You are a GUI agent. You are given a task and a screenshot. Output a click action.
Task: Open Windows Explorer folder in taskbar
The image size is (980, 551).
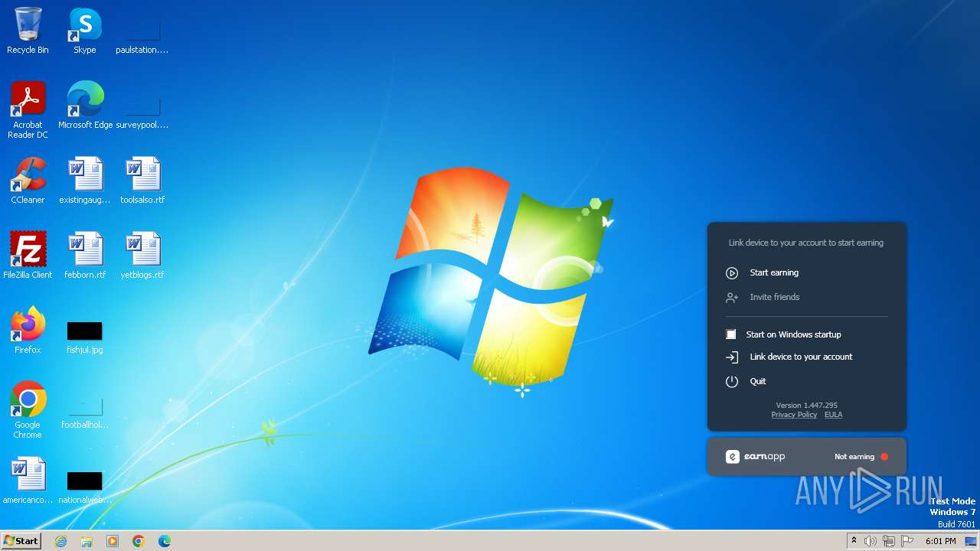[x=87, y=541]
